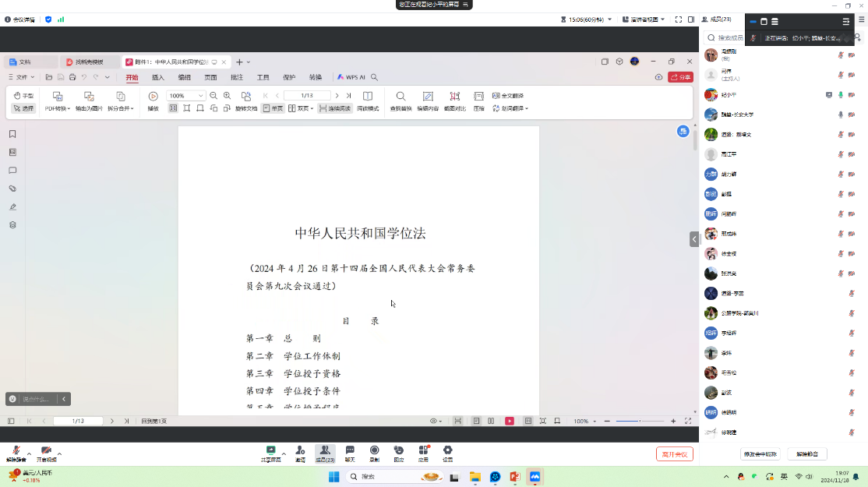
Task: Click the PDF convert icon
Action: coord(58,97)
